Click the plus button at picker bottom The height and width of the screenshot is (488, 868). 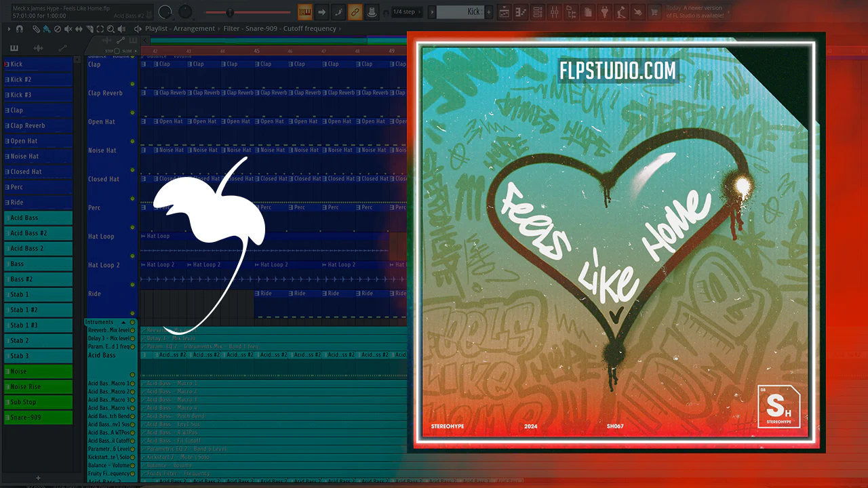click(38, 478)
